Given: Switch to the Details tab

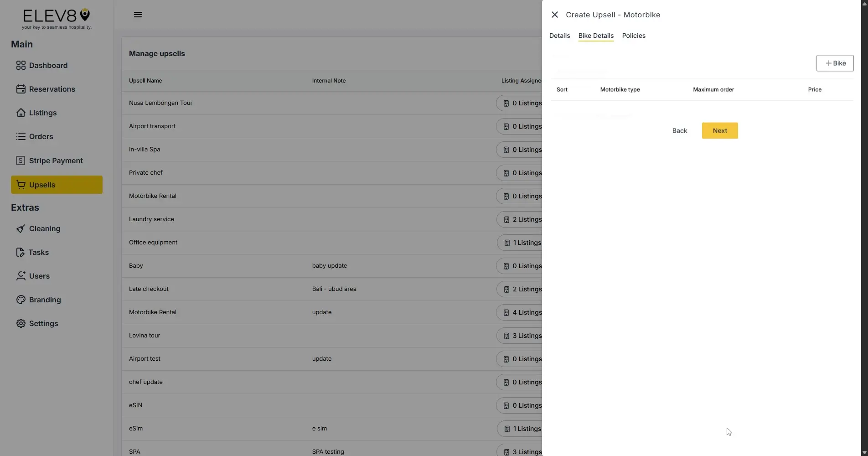Looking at the screenshot, I should click(559, 36).
